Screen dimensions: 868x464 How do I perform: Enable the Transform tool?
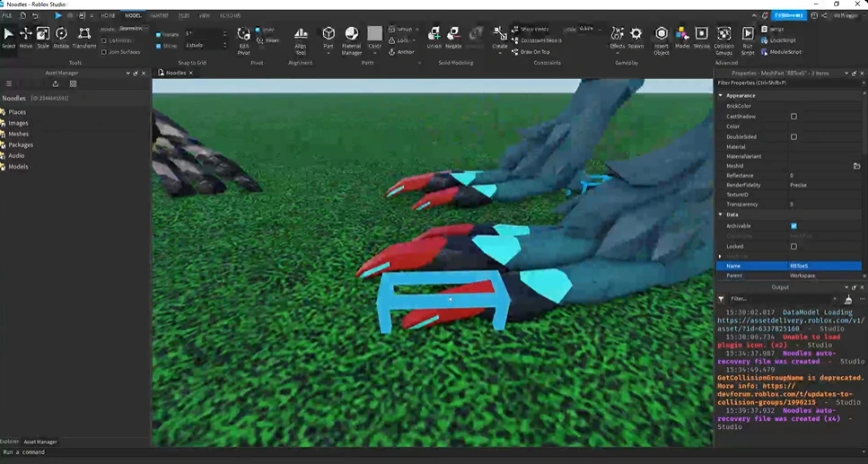point(84,39)
